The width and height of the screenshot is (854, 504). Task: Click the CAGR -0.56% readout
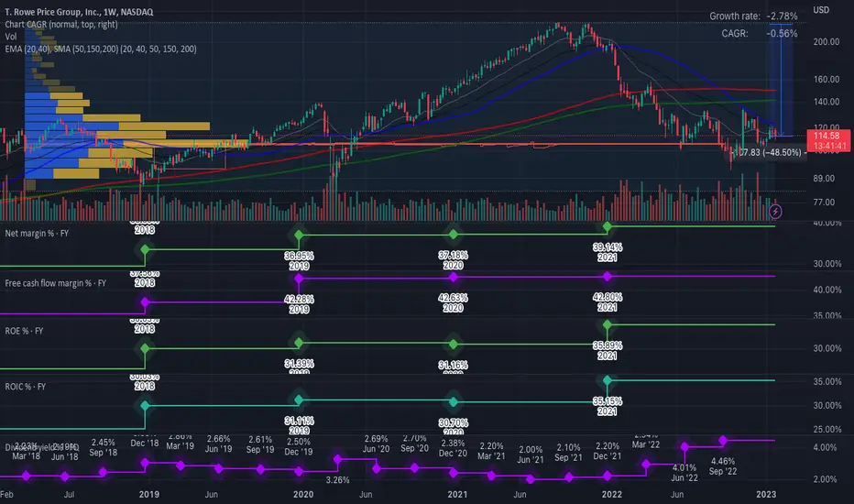point(760,33)
